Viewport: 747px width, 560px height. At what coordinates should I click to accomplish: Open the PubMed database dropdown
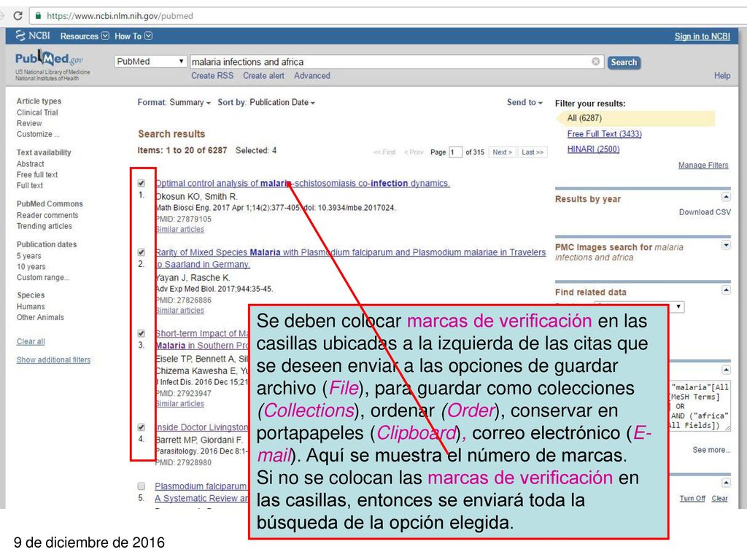(150, 61)
